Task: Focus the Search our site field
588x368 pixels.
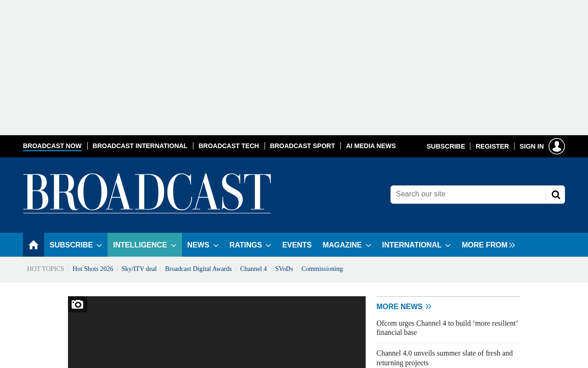Action: (468, 195)
